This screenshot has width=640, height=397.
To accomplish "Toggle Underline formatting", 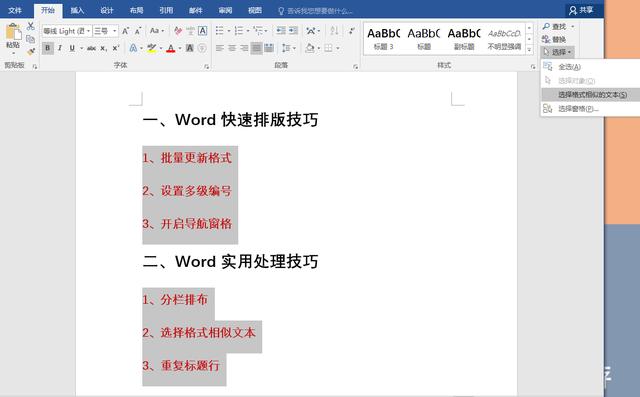I will [72, 48].
